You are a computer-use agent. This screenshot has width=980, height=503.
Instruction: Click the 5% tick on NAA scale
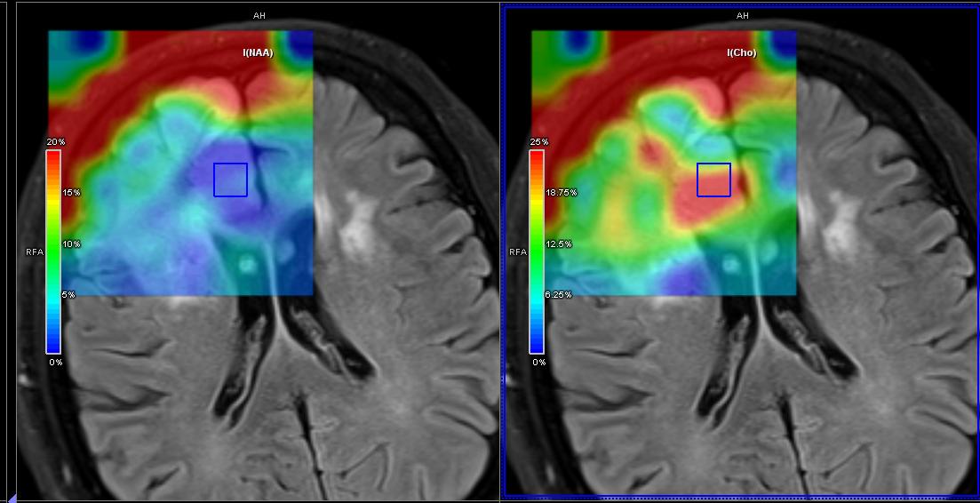pos(68,295)
